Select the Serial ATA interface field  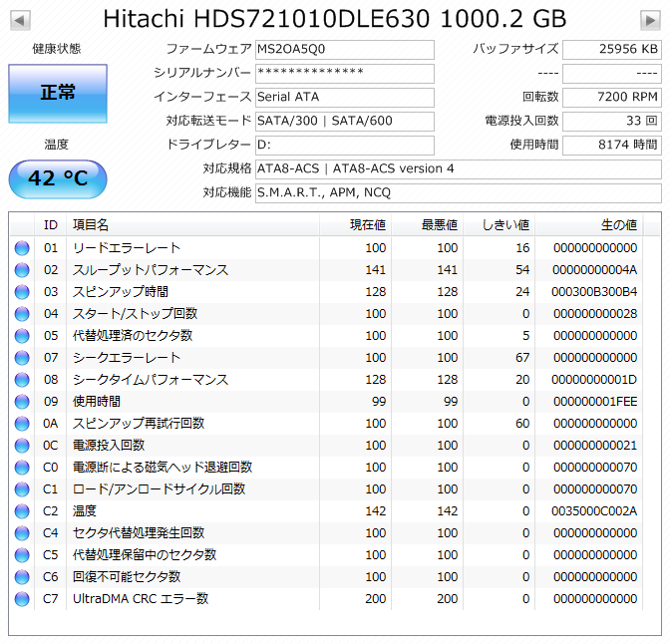tap(345, 98)
